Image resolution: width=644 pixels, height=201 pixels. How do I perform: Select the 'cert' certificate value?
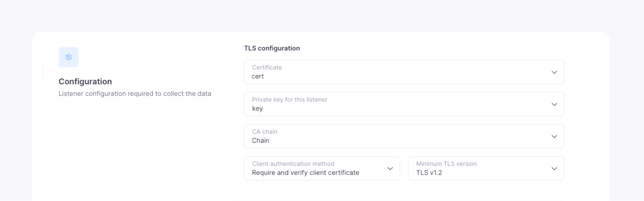click(x=257, y=77)
